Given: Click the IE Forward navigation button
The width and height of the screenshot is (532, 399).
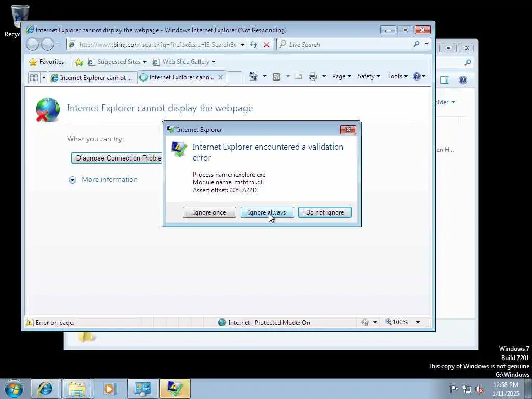Looking at the screenshot, I should click(x=47, y=45).
